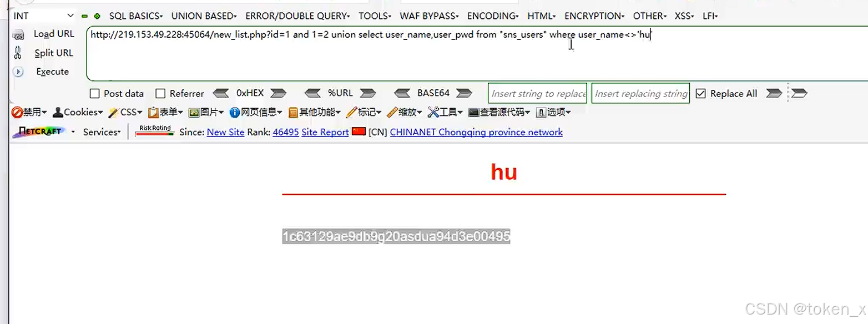Open the ENCRYPTION menu
This screenshot has width=868, height=324.
(x=594, y=16)
